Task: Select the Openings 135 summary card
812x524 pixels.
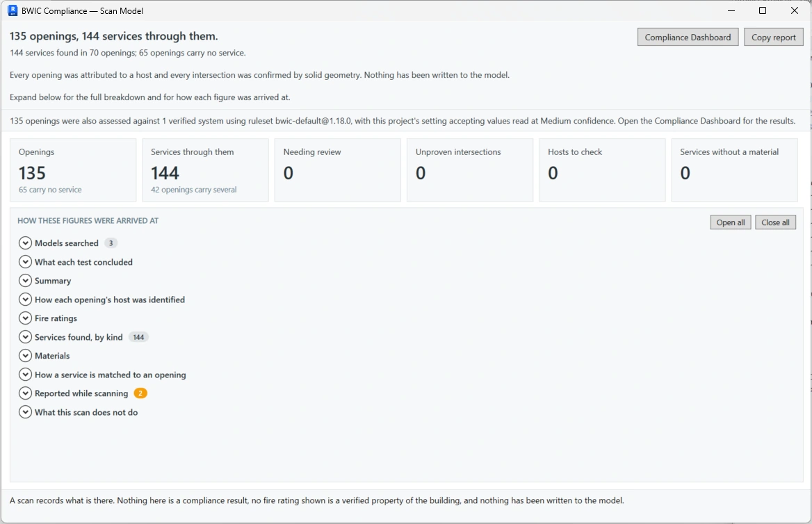Action: [x=73, y=170]
